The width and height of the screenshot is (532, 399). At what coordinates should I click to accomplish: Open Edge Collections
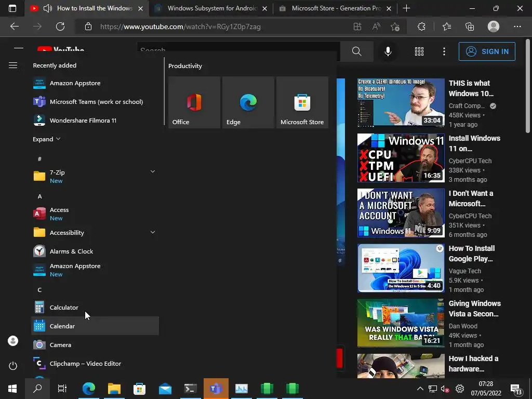point(470,26)
